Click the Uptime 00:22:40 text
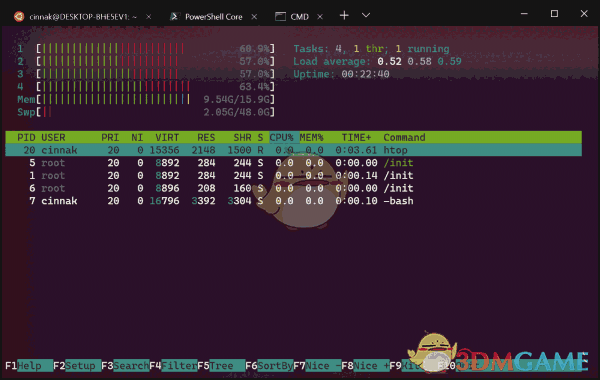 [341, 74]
